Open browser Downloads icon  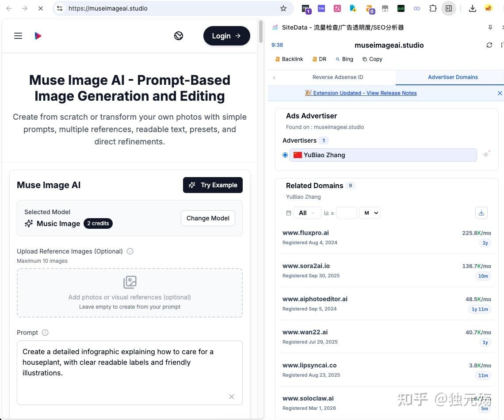(473, 8)
